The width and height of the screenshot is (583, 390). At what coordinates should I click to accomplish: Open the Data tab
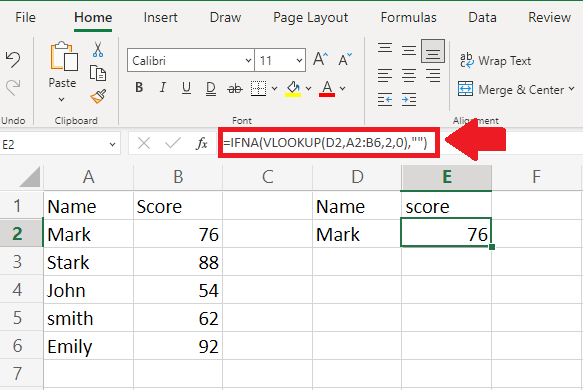tap(482, 17)
